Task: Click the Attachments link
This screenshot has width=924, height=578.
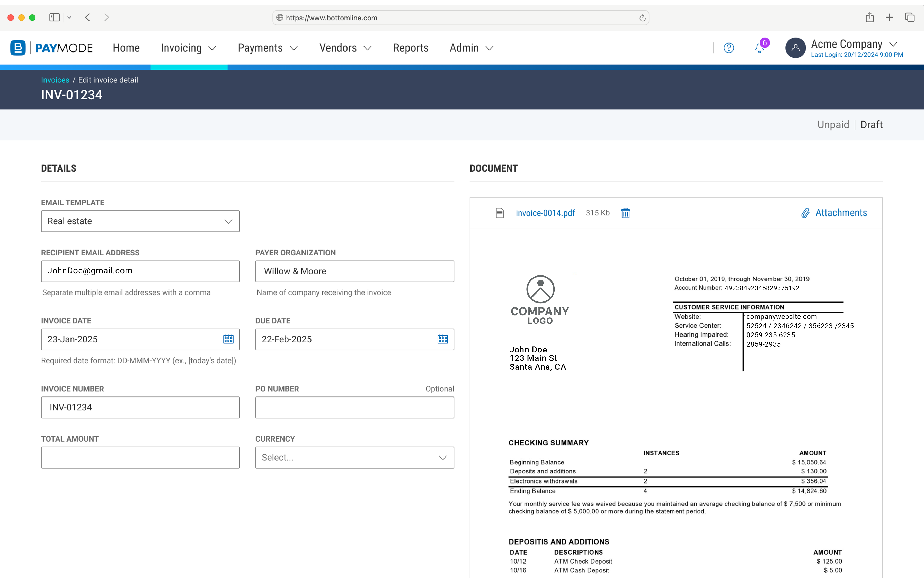Action: [x=841, y=213]
